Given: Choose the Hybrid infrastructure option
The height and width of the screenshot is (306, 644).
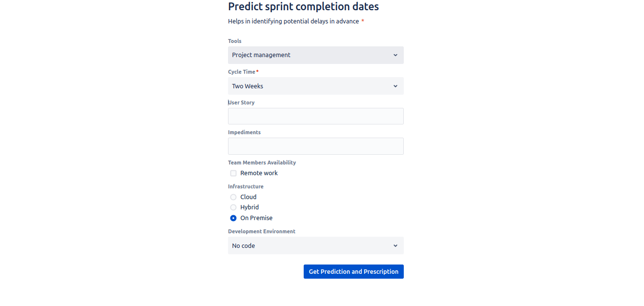Looking at the screenshot, I should 233,207.
